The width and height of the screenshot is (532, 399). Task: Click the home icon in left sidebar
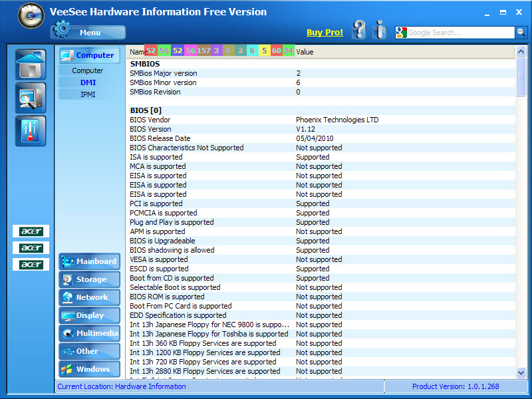pos(31,65)
